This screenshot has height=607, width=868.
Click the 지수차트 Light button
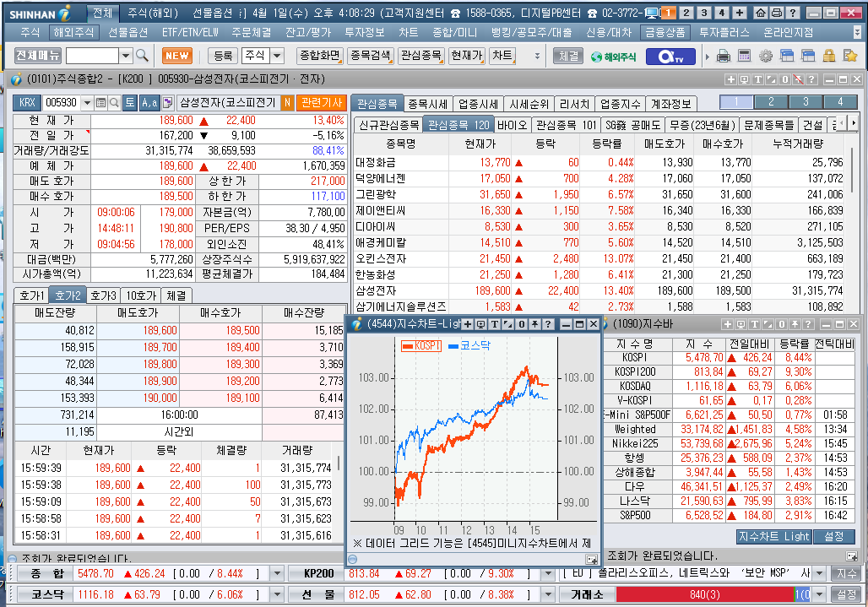click(773, 536)
